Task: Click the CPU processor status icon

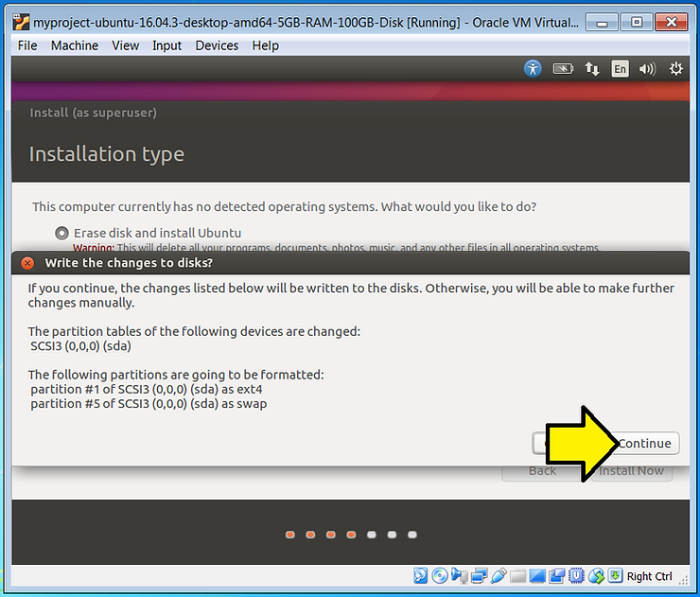Action: point(576,576)
